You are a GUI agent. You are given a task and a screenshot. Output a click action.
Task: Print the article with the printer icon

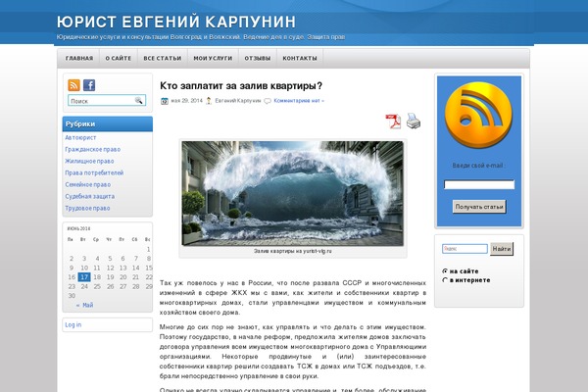click(x=414, y=122)
